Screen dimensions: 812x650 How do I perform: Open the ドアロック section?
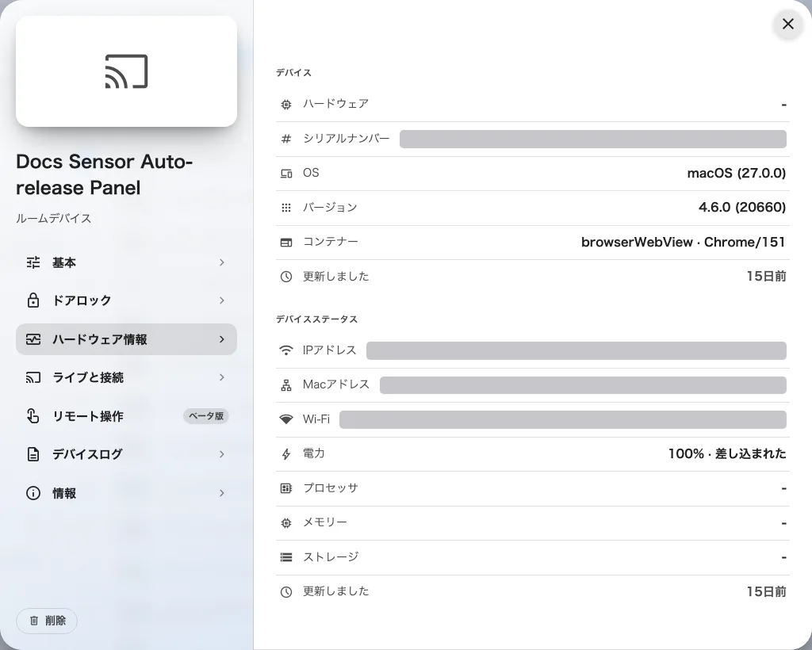tap(126, 300)
